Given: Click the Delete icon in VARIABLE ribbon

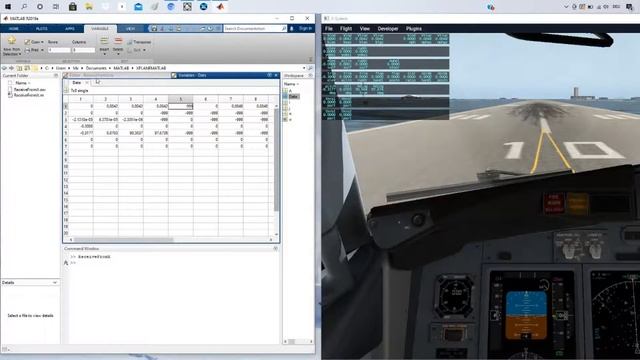Looking at the screenshot, I should [x=118, y=41].
